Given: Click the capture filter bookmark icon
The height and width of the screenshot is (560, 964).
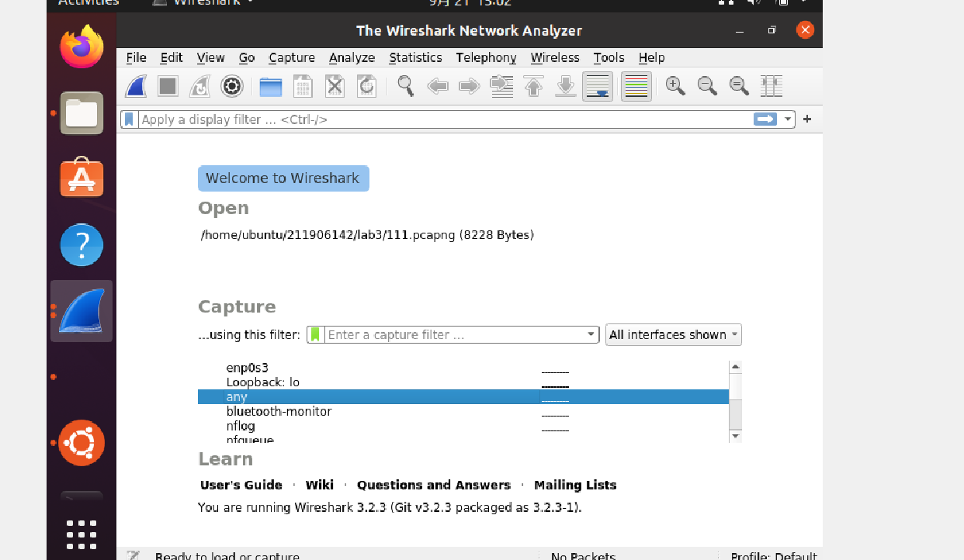Looking at the screenshot, I should 315,335.
